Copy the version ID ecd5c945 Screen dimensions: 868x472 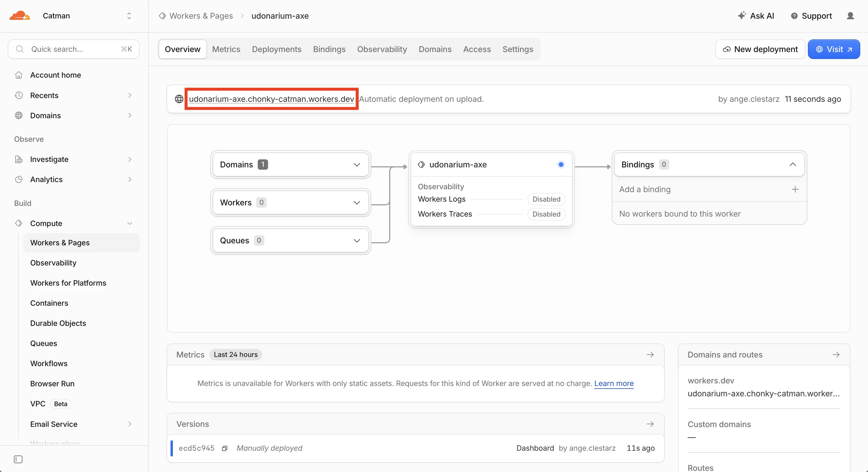224,448
